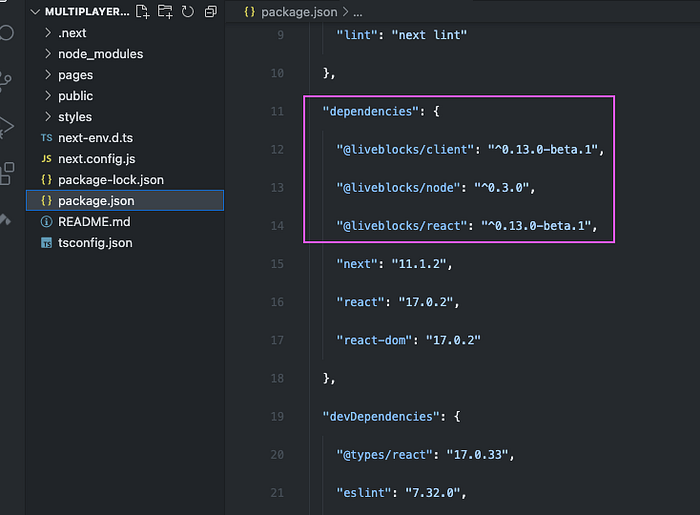Expand the .next folder
The image size is (700, 515).
[x=72, y=33]
